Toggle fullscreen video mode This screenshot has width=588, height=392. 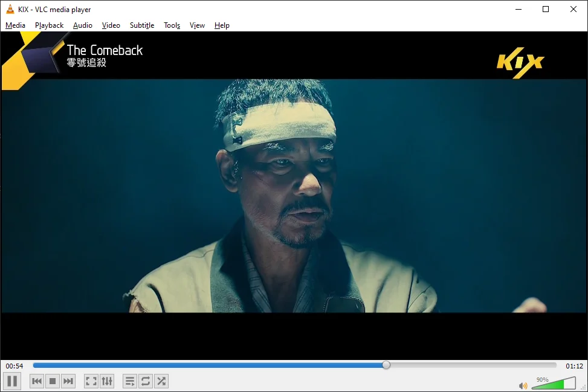[x=91, y=381]
